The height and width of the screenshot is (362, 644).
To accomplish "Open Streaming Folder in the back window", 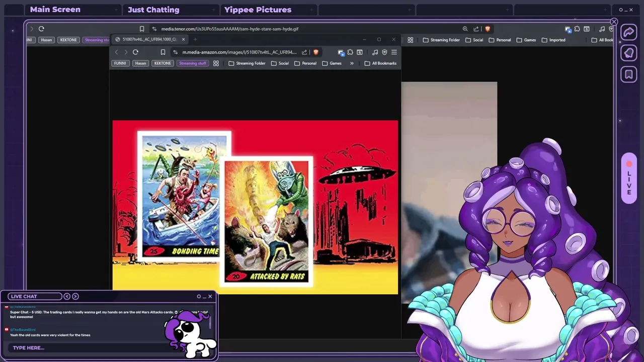I will 441,40.
